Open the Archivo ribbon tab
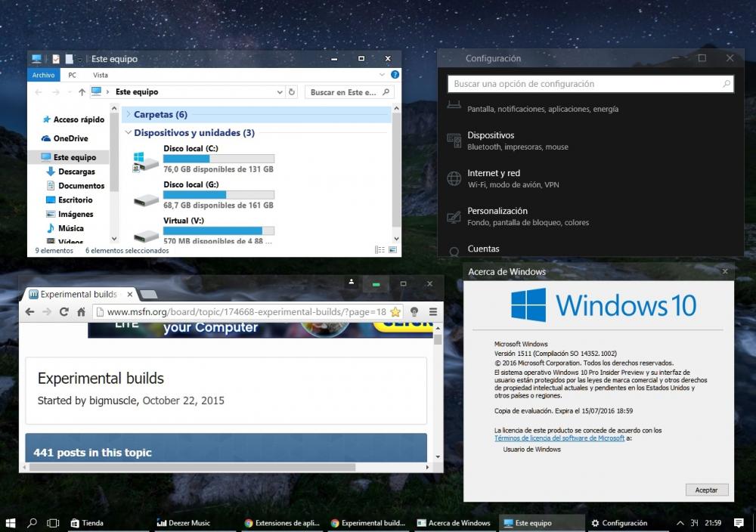This screenshot has width=756, height=532. 43,75
